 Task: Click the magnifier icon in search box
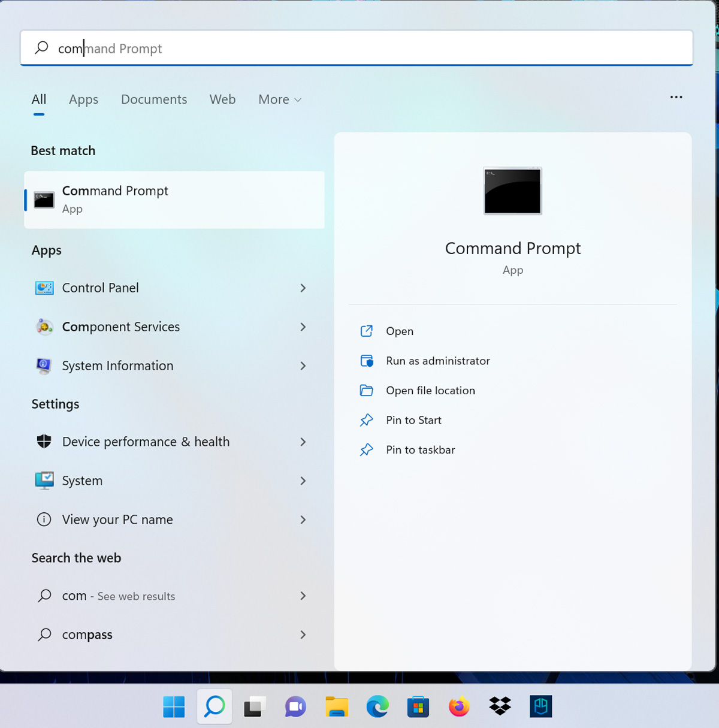pos(41,47)
